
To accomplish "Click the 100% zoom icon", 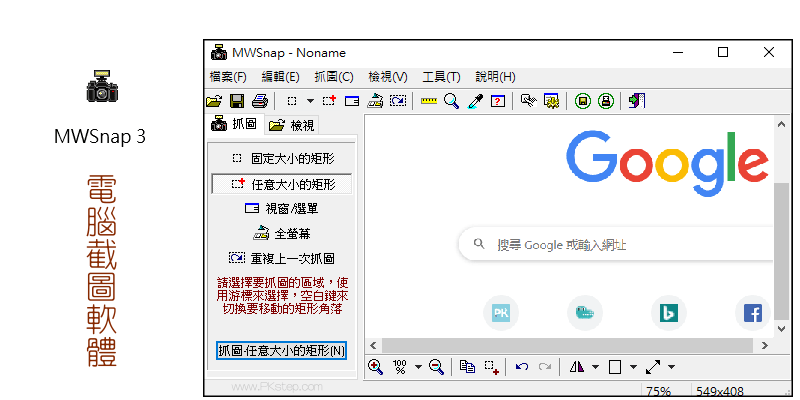I will pos(399,367).
